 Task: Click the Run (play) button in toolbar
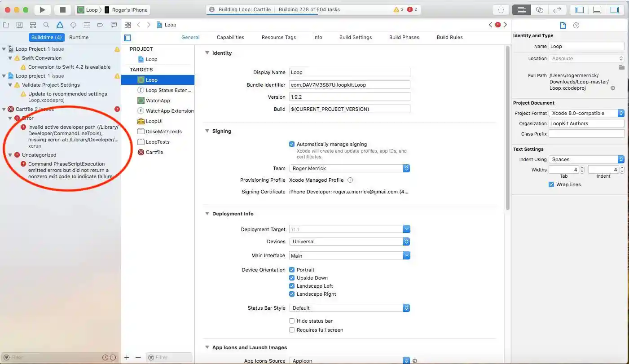point(42,9)
